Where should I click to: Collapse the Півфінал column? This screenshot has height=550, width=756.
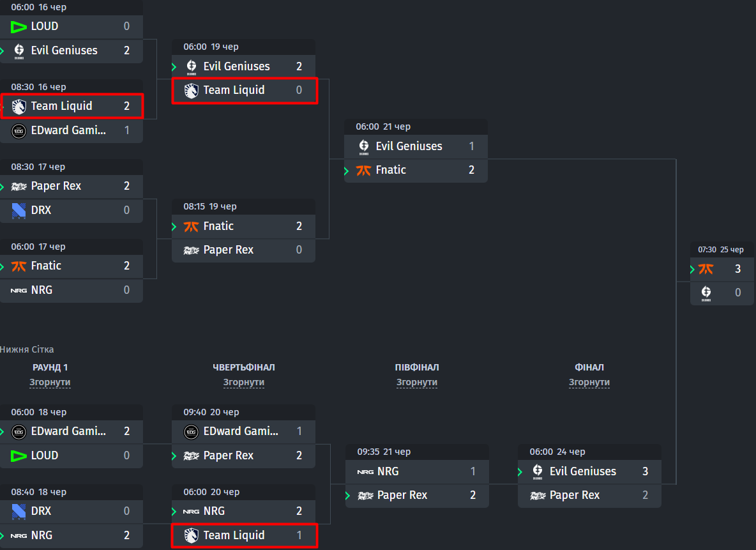[x=416, y=382]
